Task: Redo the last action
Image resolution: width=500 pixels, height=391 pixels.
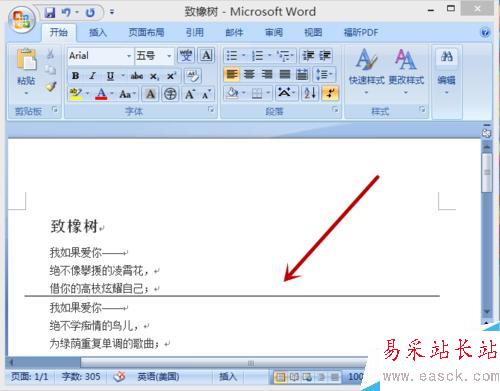Action: coord(90,13)
